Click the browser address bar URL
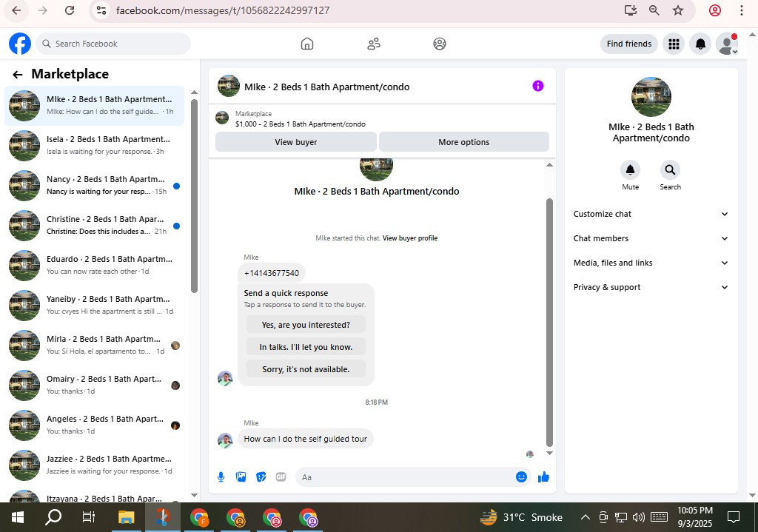This screenshot has width=758, height=532. click(x=223, y=10)
